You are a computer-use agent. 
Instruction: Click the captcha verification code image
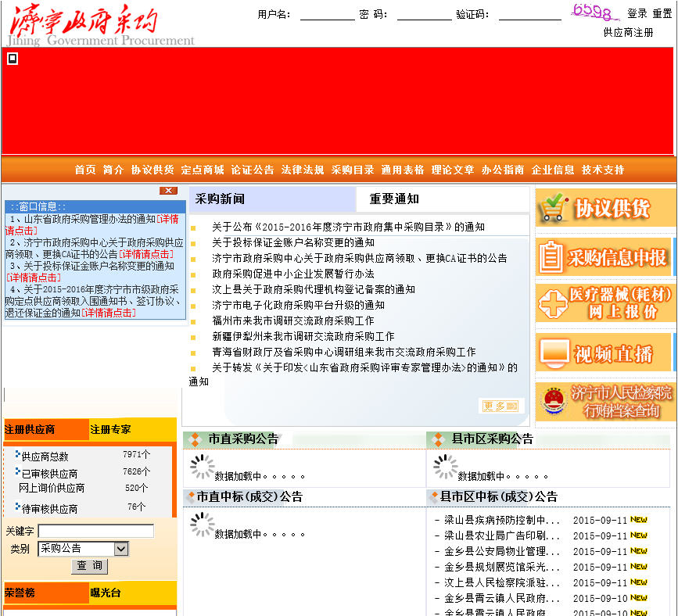point(595,12)
